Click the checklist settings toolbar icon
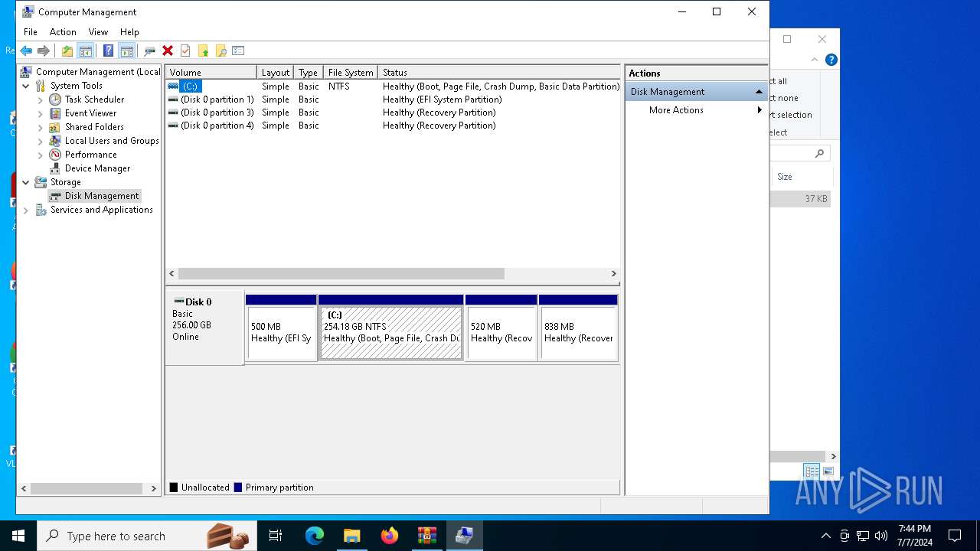The height and width of the screenshot is (551, 980). pos(238,51)
